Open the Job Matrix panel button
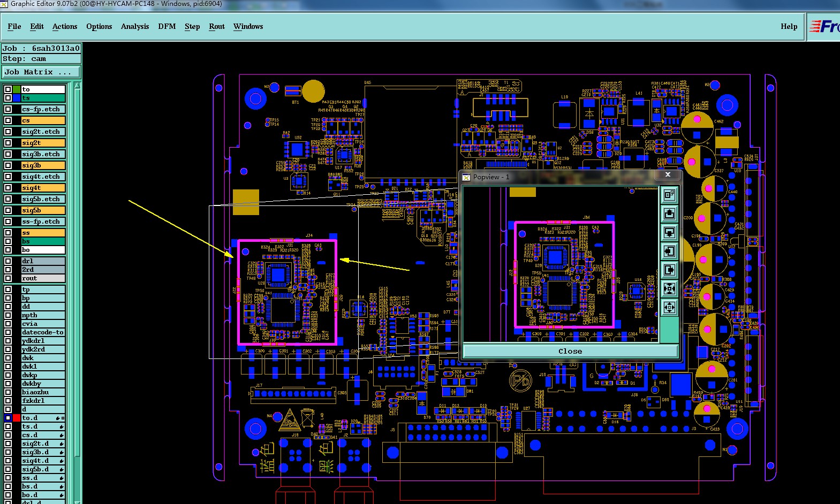The image size is (840, 504). click(41, 72)
